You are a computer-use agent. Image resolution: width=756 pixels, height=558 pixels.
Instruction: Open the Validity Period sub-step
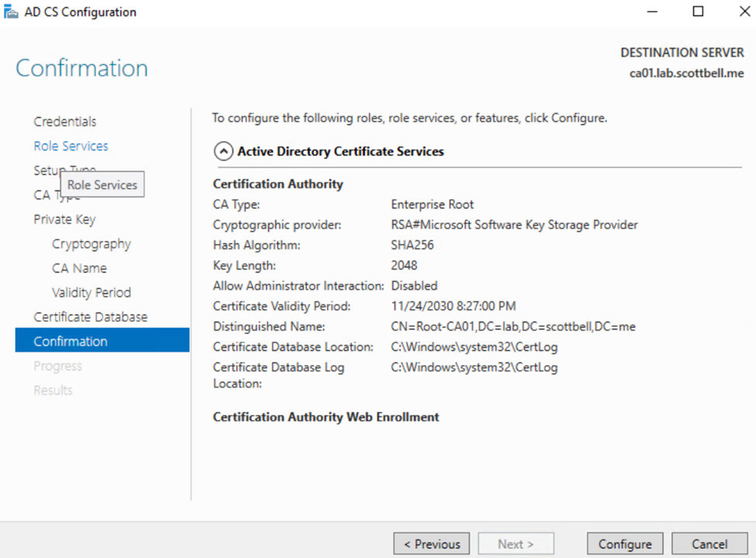coord(91,293)
